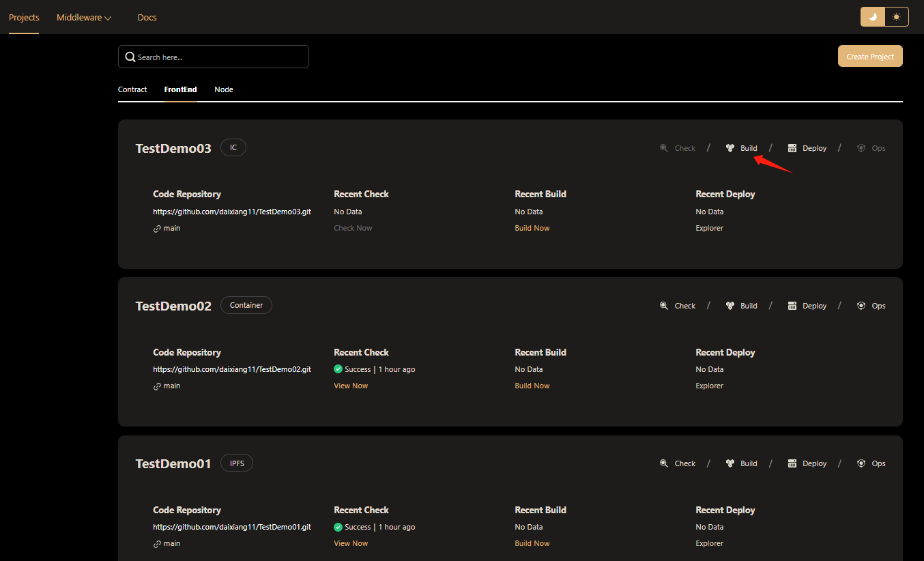
Task: Click the TestDemo01 project title
Action: click(173, 463)
